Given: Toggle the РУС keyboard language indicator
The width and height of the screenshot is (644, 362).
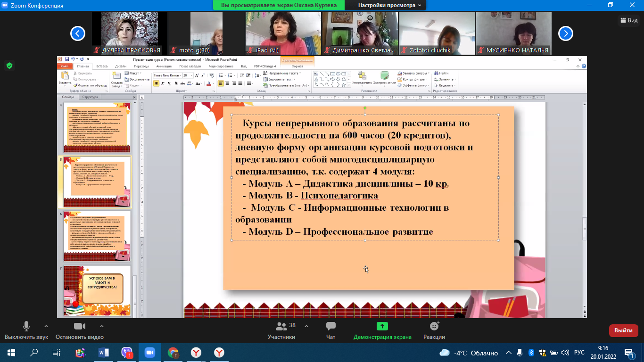Looking at the screenshot, I should [579, 353].
